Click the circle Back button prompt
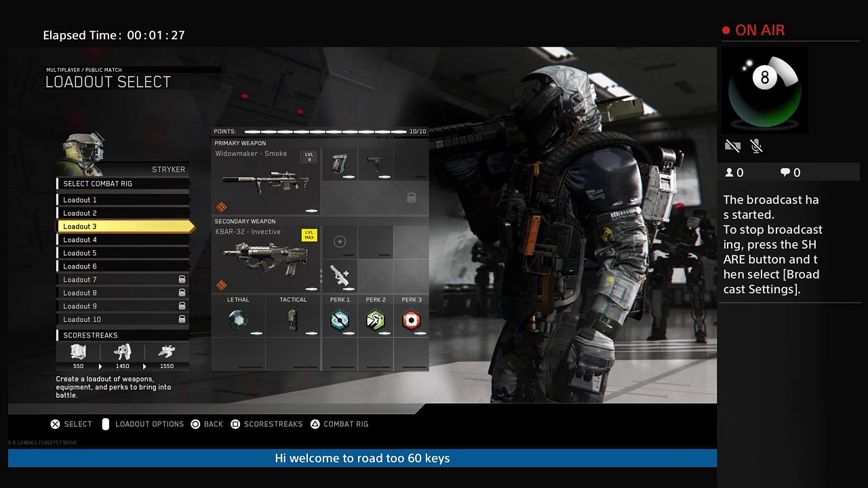Screen dimensions: 868x488 [x=207, y=424]
